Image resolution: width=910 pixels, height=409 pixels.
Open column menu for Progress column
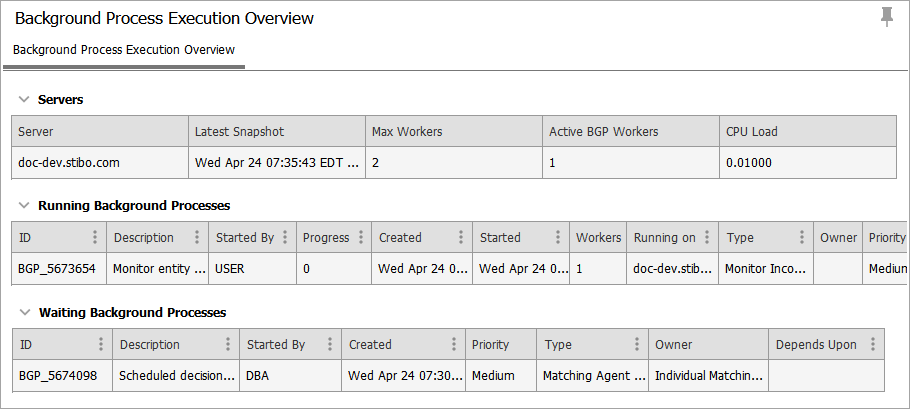pyautogui.click(x=361, y=238)
